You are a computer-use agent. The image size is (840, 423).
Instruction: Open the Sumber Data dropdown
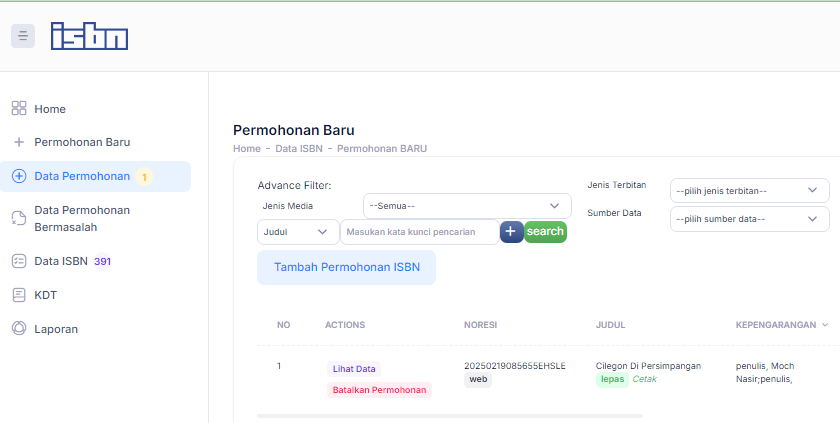coord(749,219)
